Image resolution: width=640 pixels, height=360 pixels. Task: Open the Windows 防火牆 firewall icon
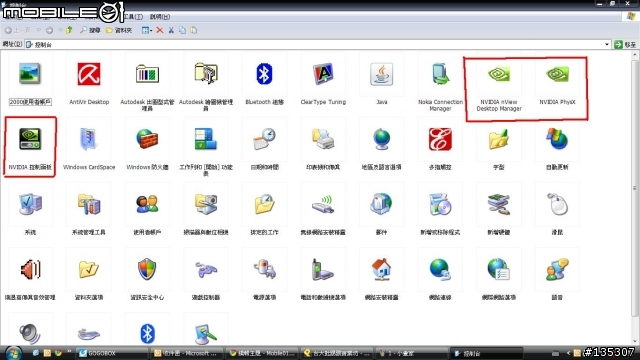[x=147, y=139]
